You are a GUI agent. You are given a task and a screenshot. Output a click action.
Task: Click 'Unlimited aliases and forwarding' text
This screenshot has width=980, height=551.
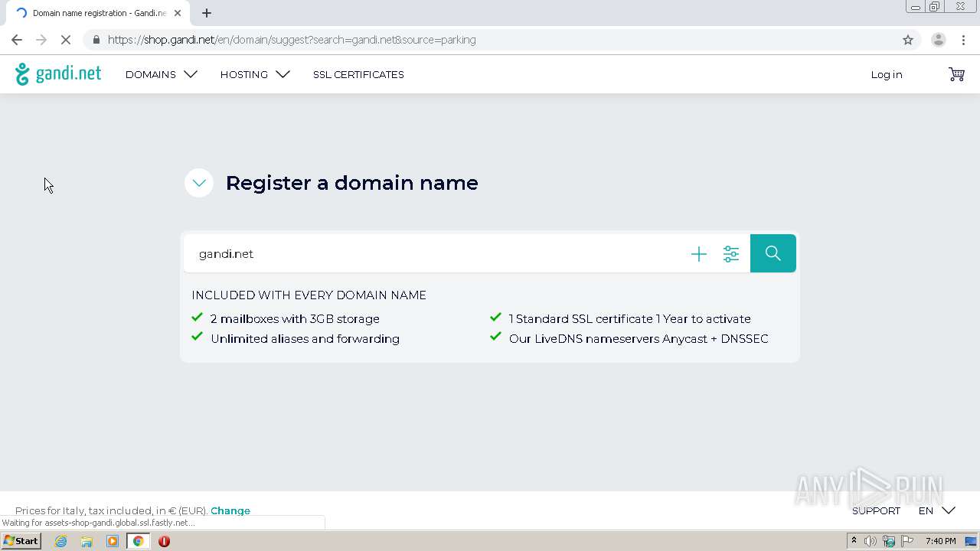[x=305, y=339]
